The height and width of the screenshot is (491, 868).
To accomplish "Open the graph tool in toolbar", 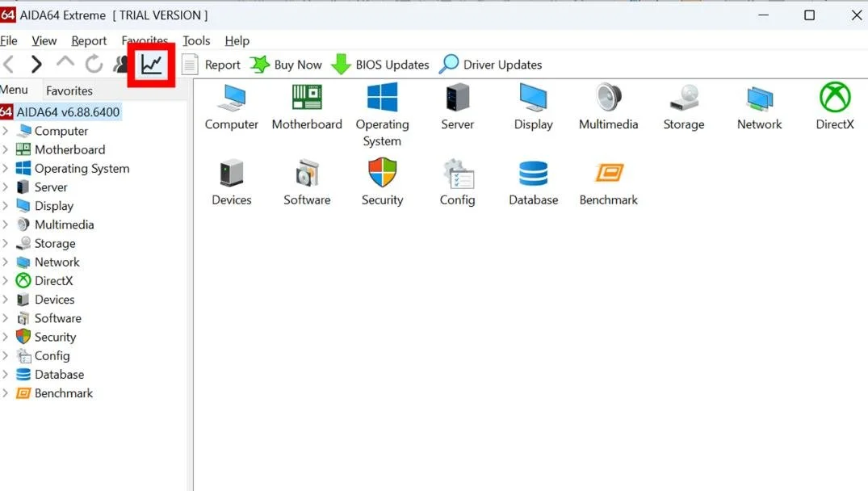I will 152,65.
